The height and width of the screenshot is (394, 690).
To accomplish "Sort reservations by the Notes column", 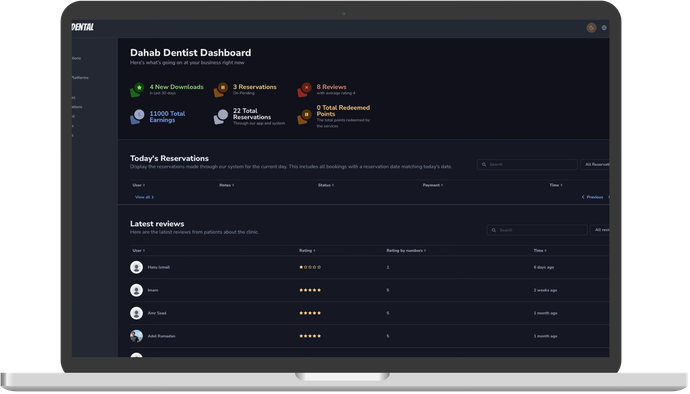I will point(227,185).
